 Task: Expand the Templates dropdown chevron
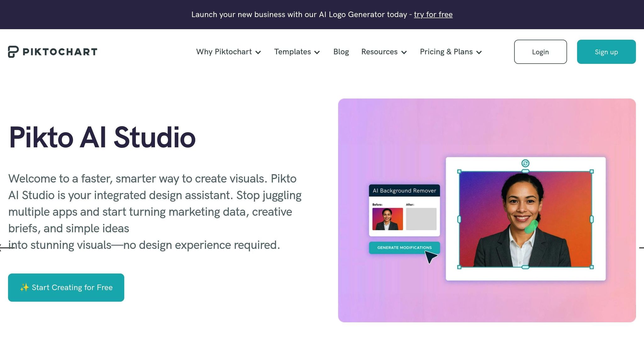pyautogui.click(x=317, y=52)
